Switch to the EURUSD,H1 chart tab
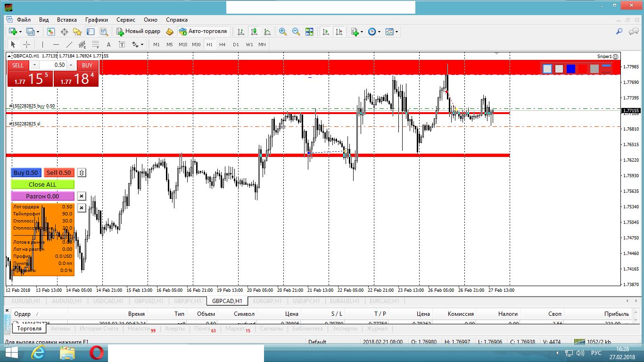644x362 pixels. click(26, 301)
